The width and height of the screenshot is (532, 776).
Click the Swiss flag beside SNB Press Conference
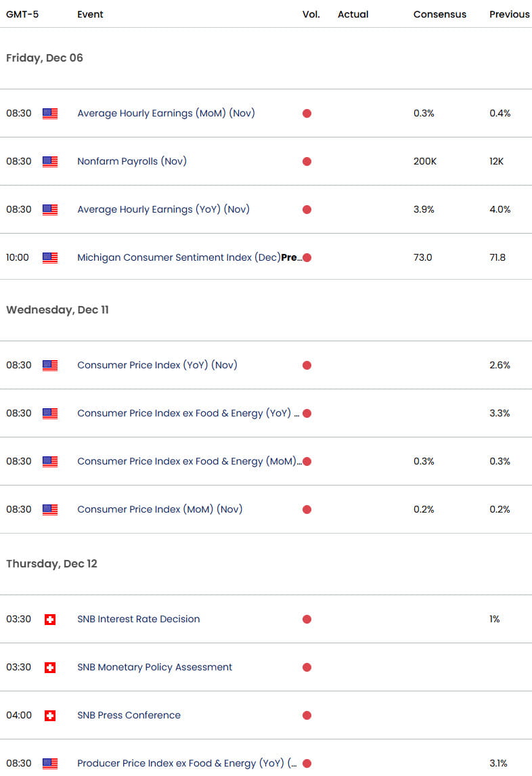50,716
